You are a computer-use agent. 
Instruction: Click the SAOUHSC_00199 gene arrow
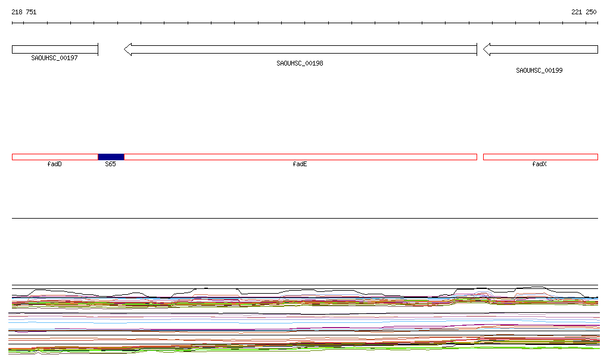coord(540,49)
